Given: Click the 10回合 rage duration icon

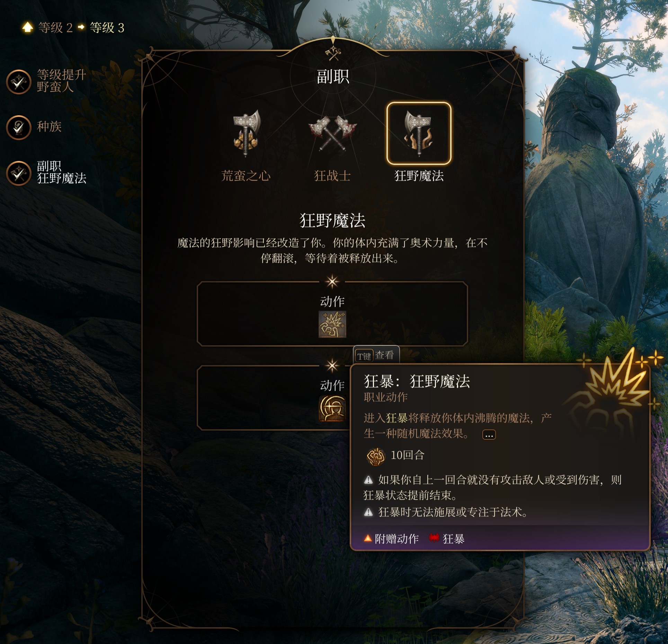Looking at the screenshot, I should pyautogui.click(x=376, y=456).
